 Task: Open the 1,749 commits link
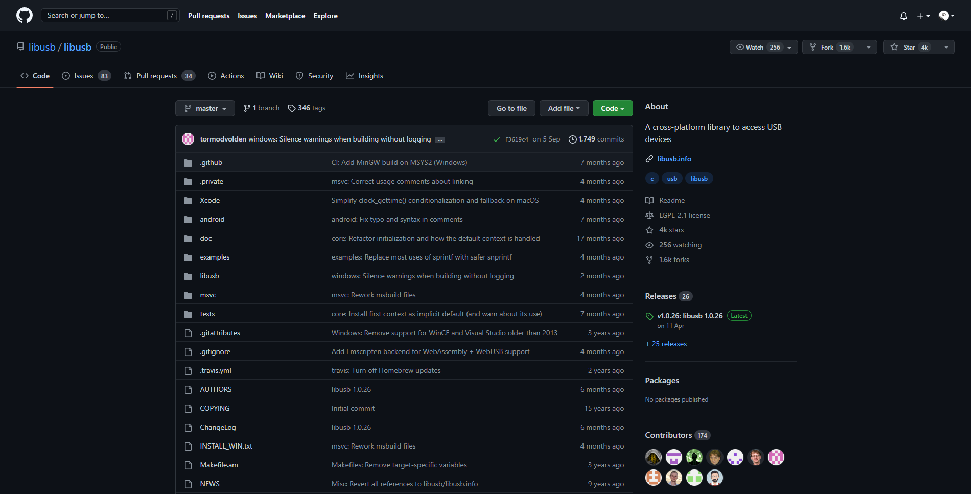point(596,139)
